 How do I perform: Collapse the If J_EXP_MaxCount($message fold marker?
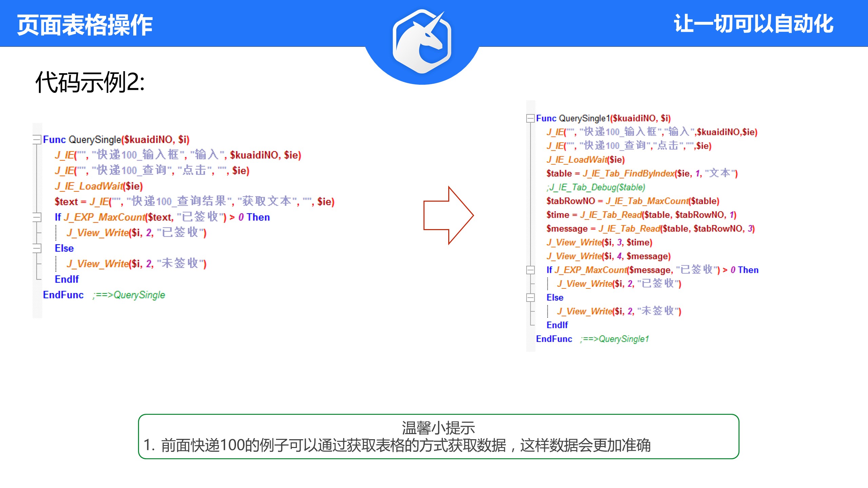pos(530,270)
